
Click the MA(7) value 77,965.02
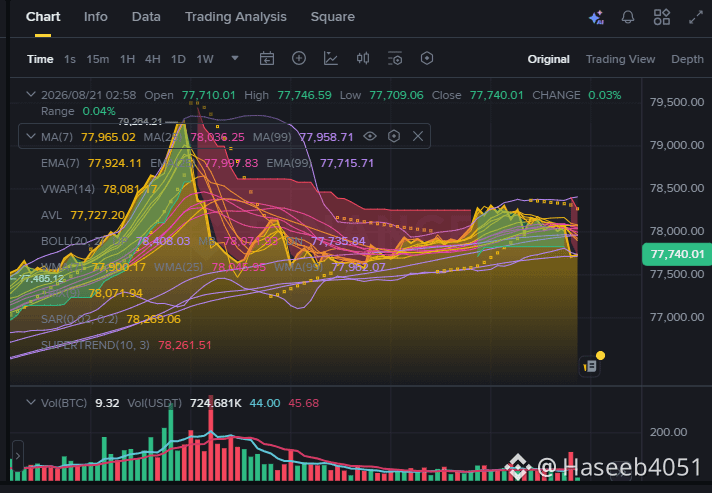108,137
